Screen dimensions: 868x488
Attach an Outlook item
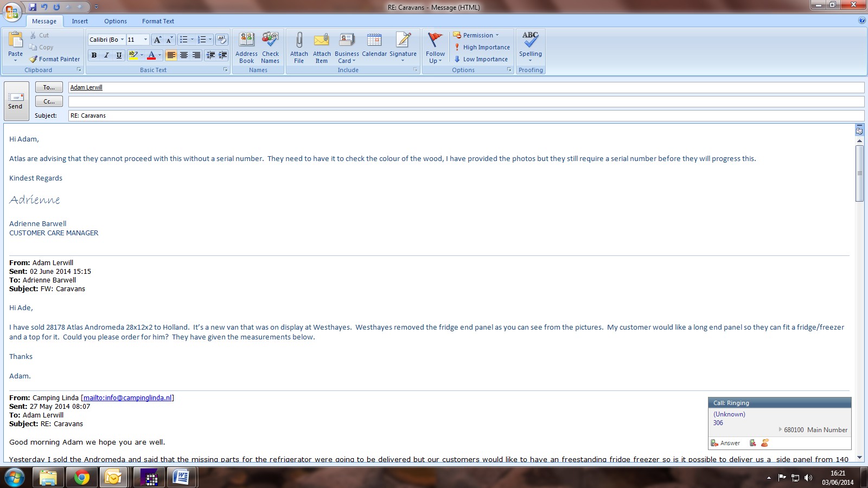[x=322, y=48]
